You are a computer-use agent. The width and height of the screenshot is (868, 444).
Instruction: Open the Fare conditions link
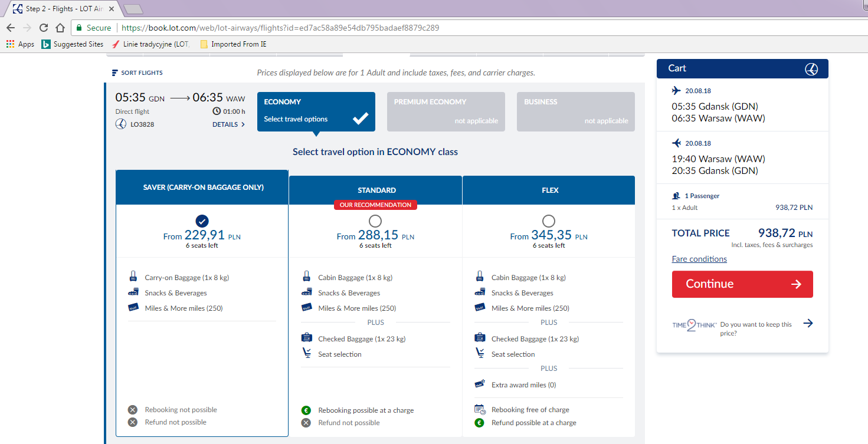click(x=699, y=259)
